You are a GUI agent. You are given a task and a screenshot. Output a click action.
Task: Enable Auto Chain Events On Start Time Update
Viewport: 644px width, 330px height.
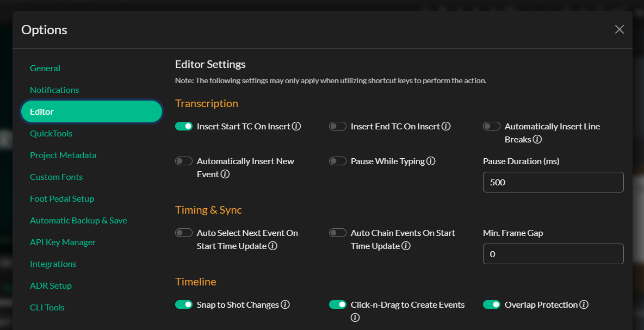pos(338,233)
